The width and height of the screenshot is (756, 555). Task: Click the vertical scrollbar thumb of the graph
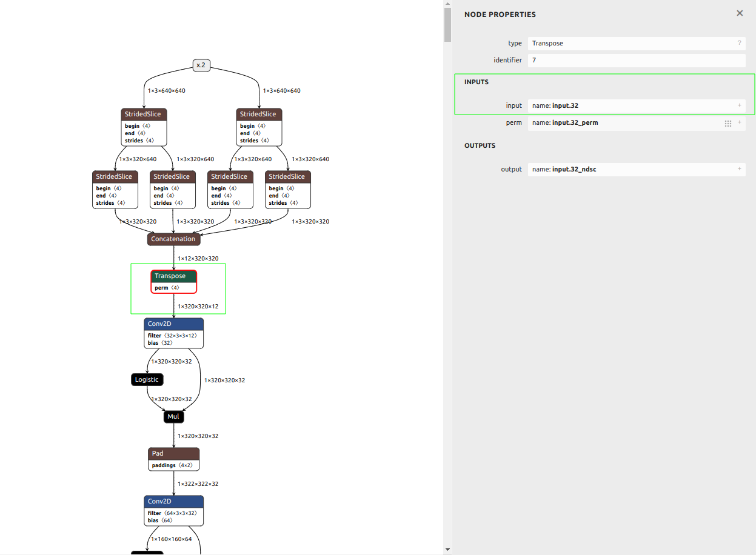click(447, 24)
